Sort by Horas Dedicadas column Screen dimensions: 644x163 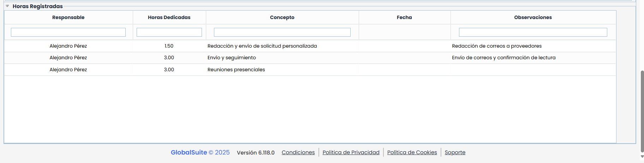click(169, 17)
